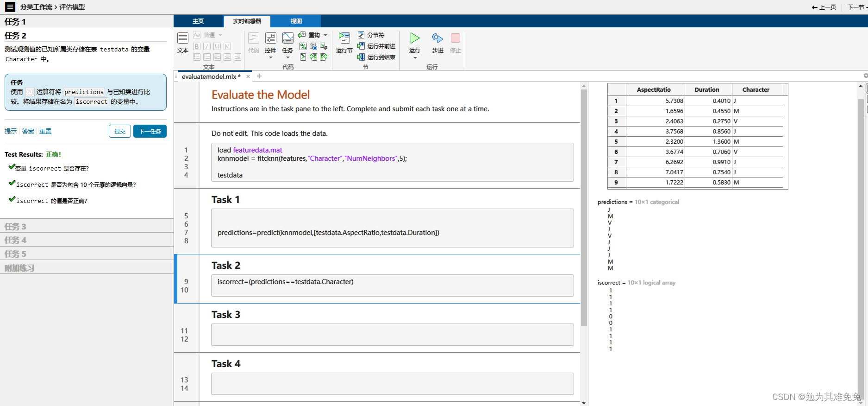The width and height of the screenshot is (868, 406).
Task: Go to Previous Page (上一页)
Action: click(824, 7)
